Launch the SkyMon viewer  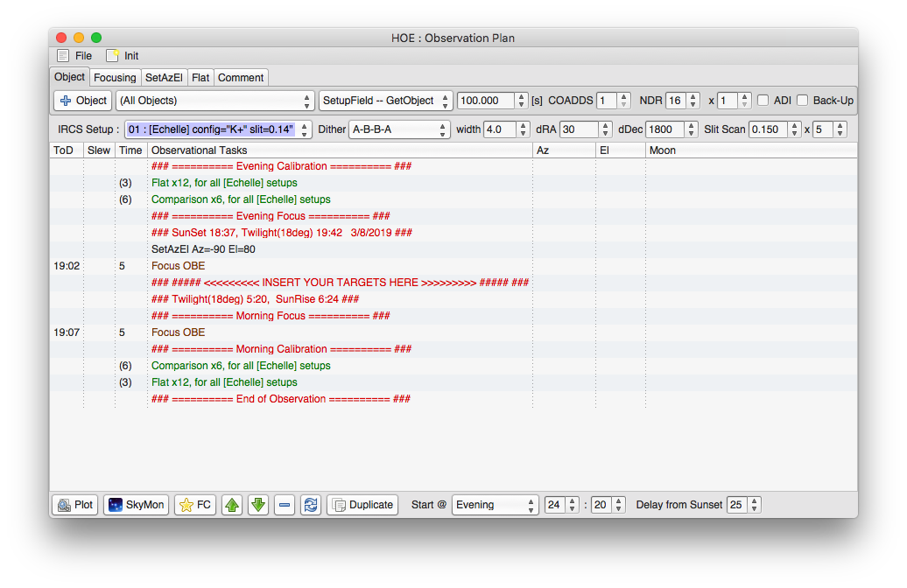136,504
